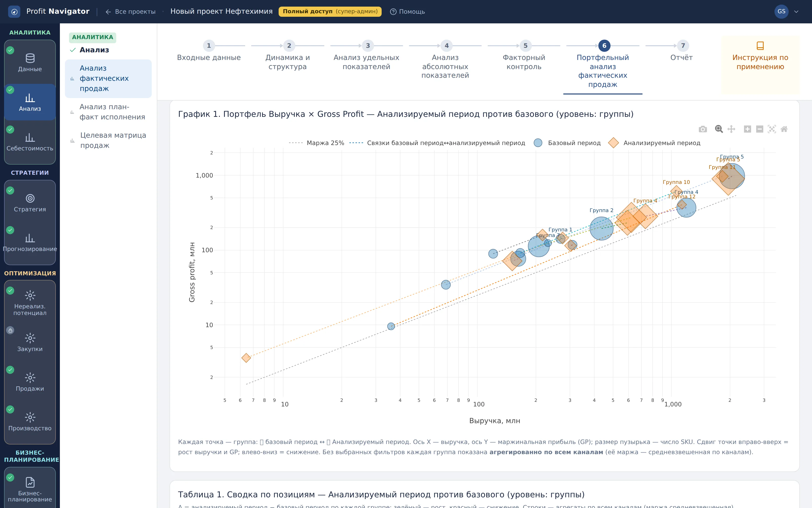Click the Группа 2 bubble on chart
The image size is (812, 508).
(601, 228)
